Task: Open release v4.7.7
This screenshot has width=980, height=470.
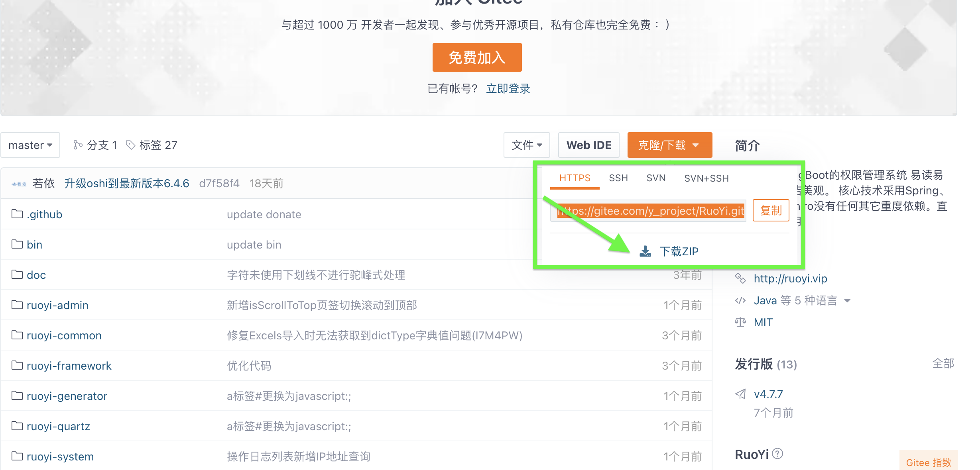Action: [768, 394]
